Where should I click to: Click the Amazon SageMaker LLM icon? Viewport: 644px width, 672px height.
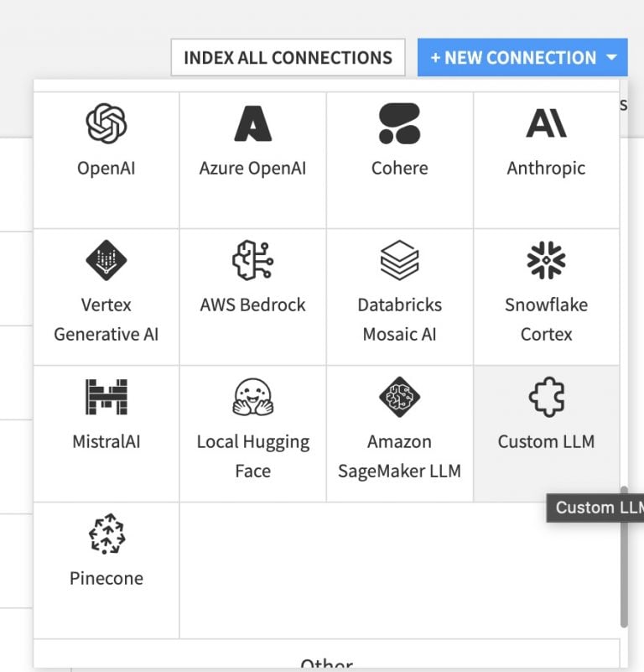click(x=399, y=398)
